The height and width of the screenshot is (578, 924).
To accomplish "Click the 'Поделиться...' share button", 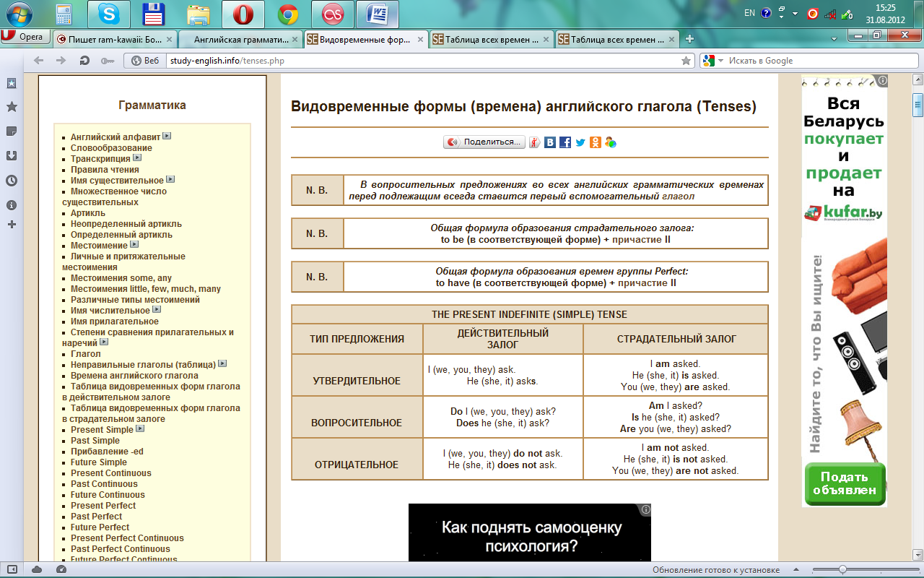I will coord(484,142).
